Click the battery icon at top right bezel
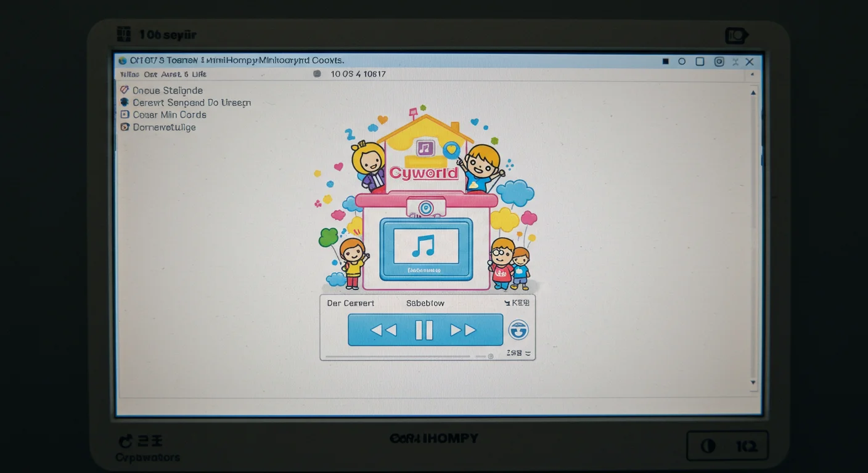Screen dimensions: 868x473 [x=736, y=36]
